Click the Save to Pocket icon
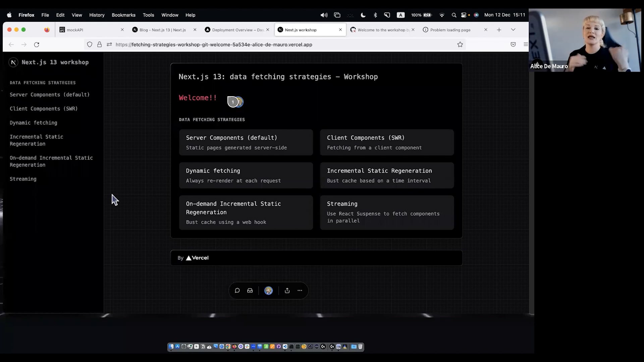Viewport: 644px width, 362px height. coord(513,45)
